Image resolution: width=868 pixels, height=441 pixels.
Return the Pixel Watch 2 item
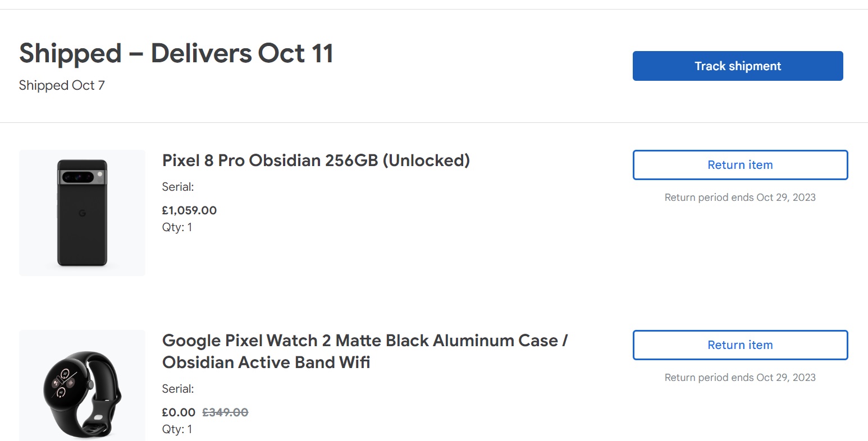[x=739, y=345]
